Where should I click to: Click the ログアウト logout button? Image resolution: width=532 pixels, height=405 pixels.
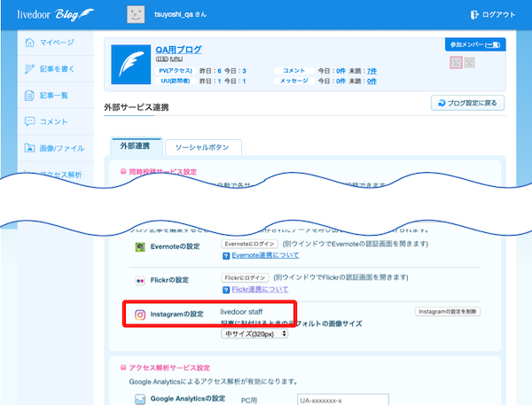coord(493,14)
